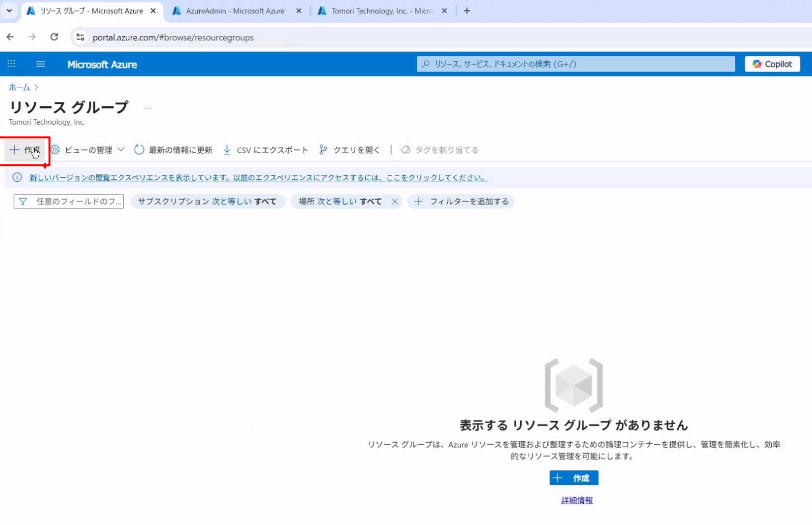Image resolution: width=812 pixels, height=525 pixels.
Task: Export list via CSV にエクスポート
Action: (266, 150)
